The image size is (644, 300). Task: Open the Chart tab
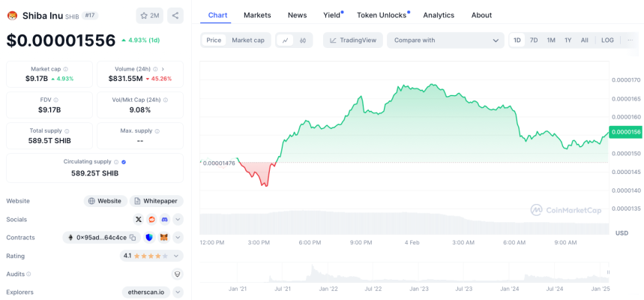coord(217,15)
